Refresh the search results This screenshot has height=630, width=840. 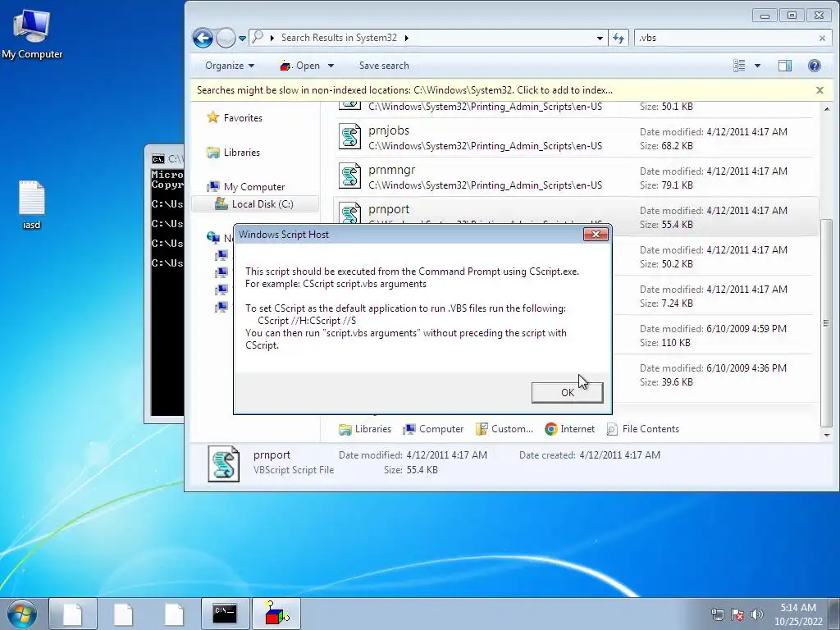tap(619, 38)
